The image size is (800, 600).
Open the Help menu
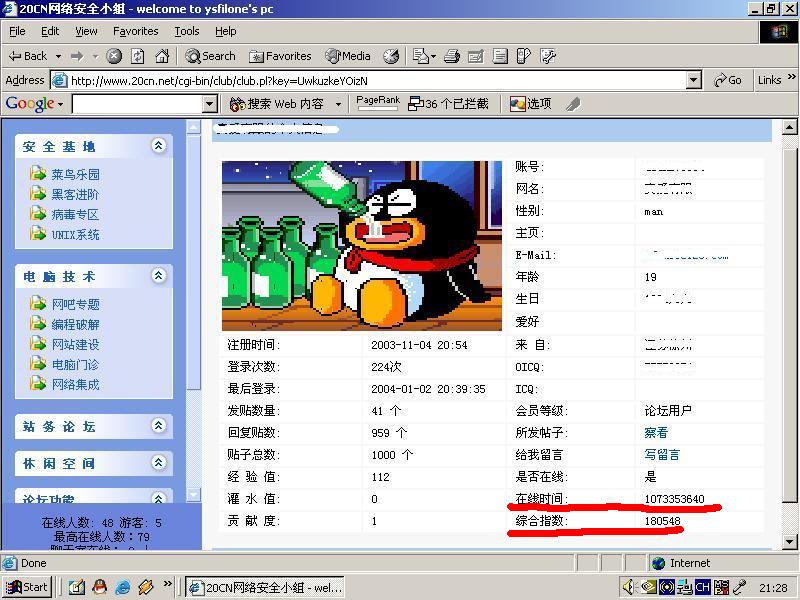click(x=226, y=32)
